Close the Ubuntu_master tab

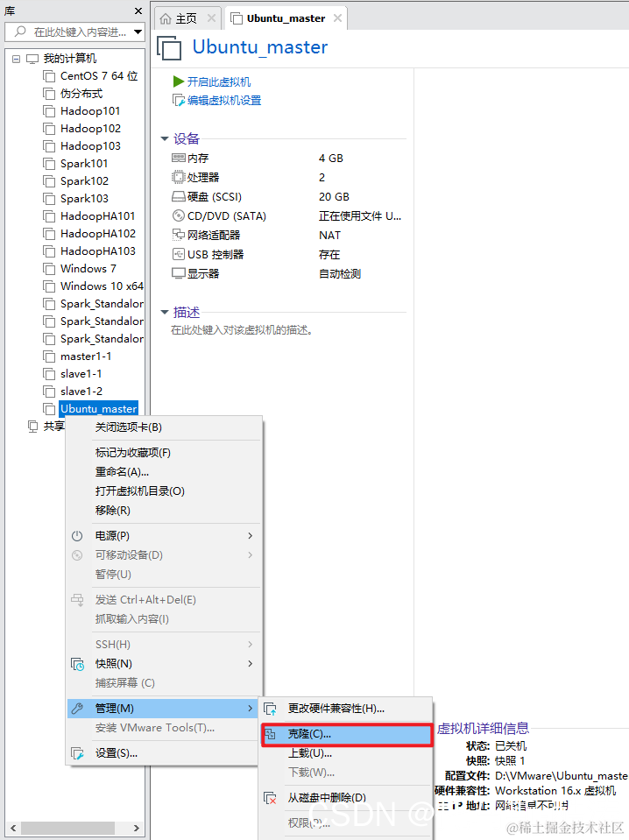click(337, 18)
